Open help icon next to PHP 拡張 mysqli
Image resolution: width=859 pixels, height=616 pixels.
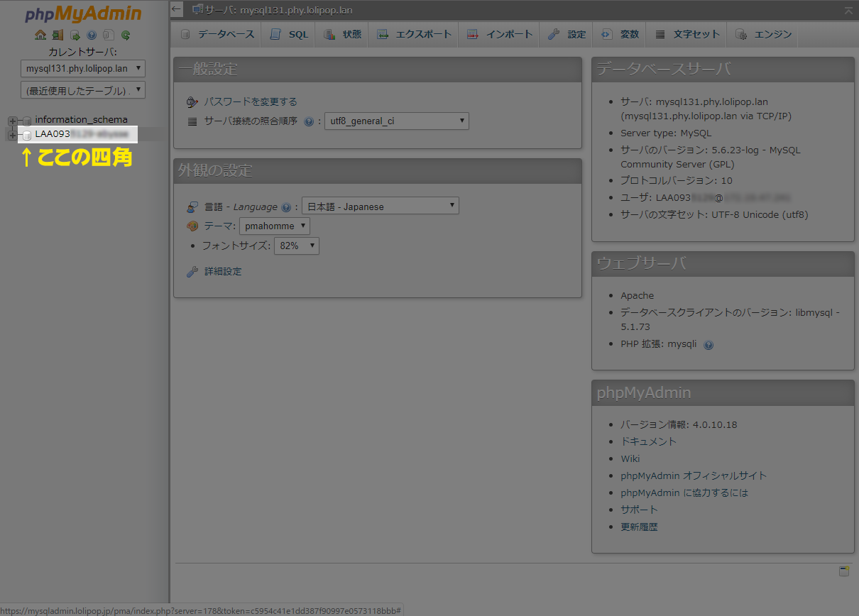[x=708, y=345]
